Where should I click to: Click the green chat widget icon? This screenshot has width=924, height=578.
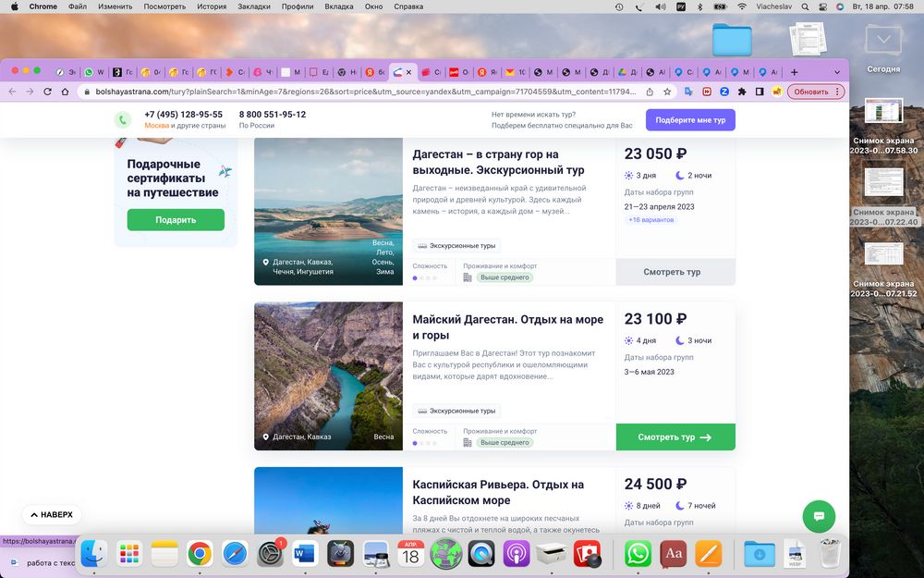point(819,515)
